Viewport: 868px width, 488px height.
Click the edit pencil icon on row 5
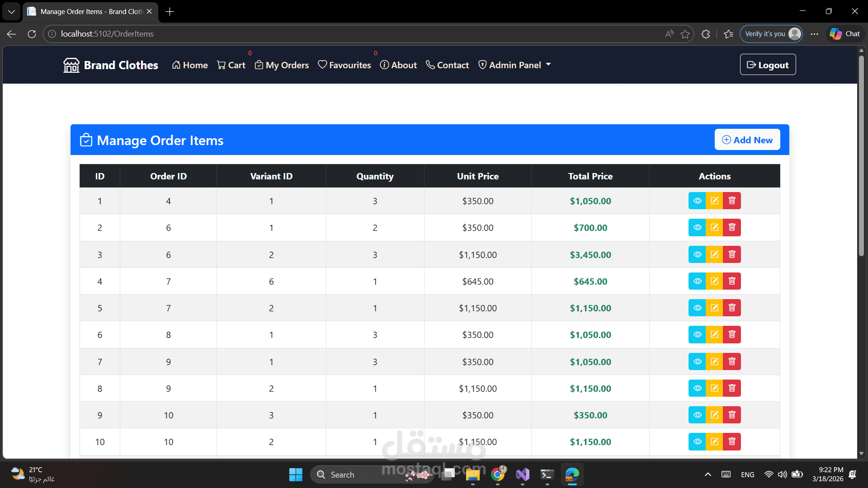pos(714,308)
